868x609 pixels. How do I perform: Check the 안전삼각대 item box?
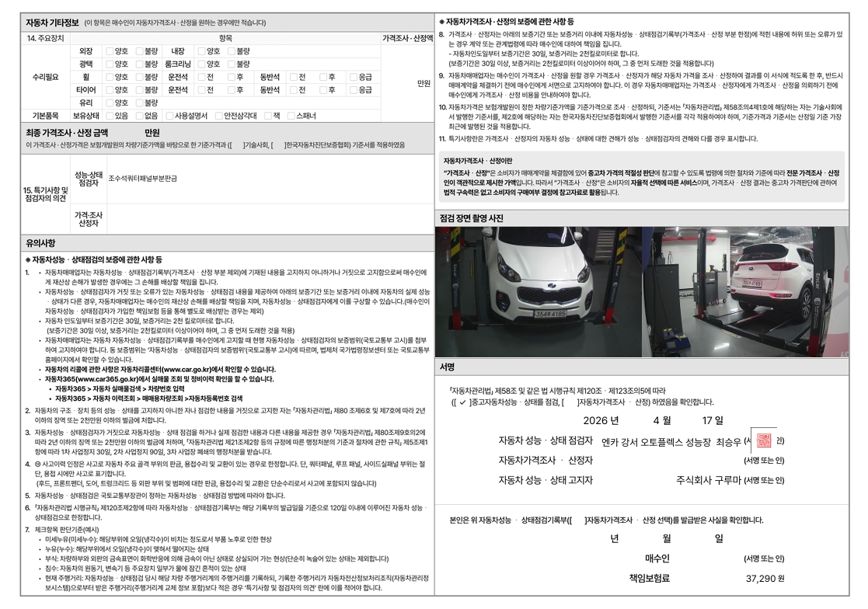click(218, 116)
